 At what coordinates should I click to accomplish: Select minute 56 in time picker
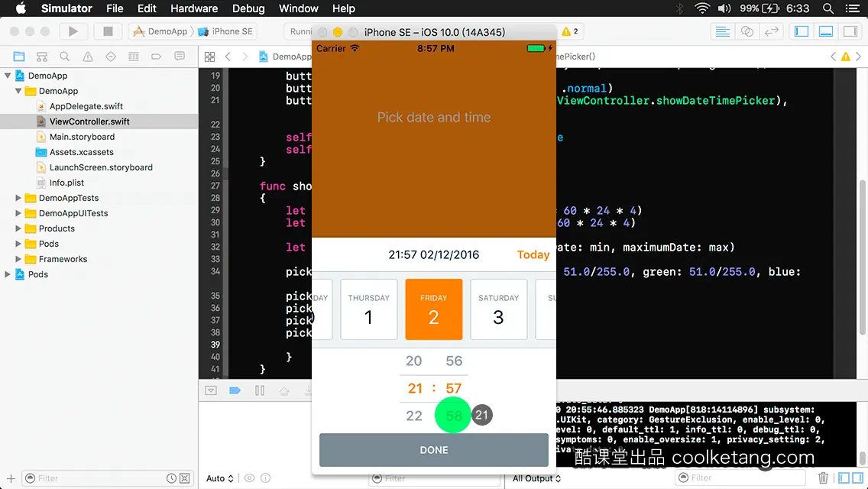point(454,361)
